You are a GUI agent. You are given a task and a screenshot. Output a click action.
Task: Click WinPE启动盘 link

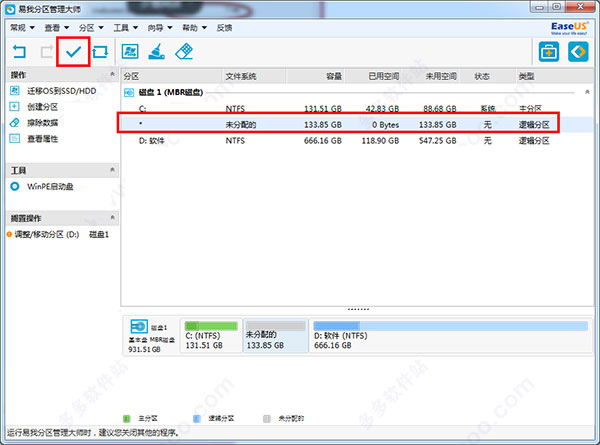tap(50, 186)
